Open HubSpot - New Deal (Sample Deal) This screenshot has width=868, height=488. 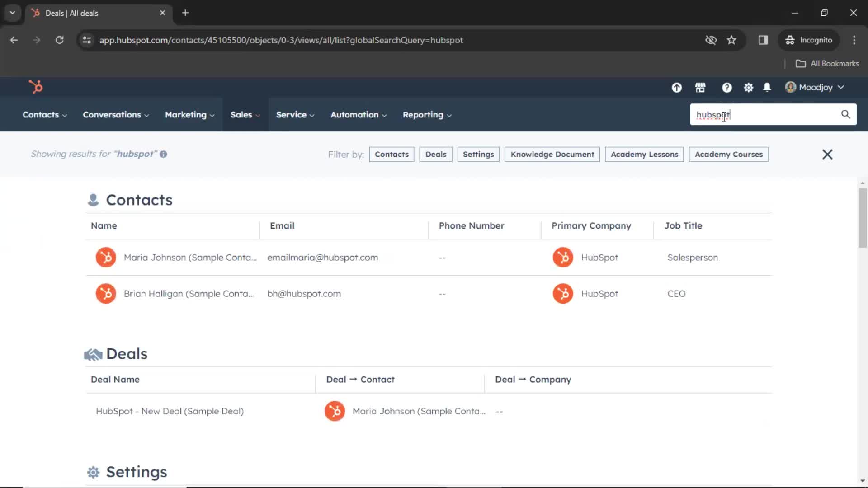pyautogui.click(x=170, y=411)
